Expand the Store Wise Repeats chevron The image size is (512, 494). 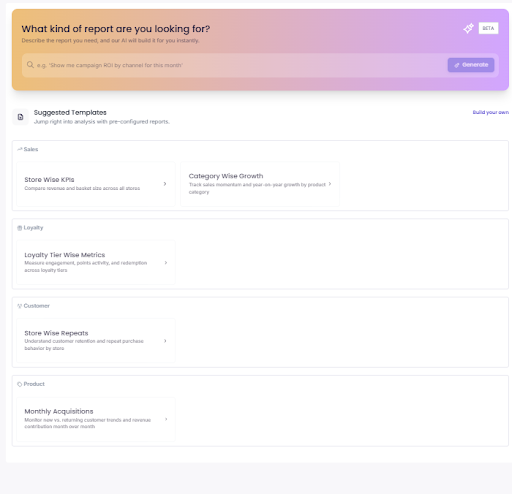(x=165, y=341)
